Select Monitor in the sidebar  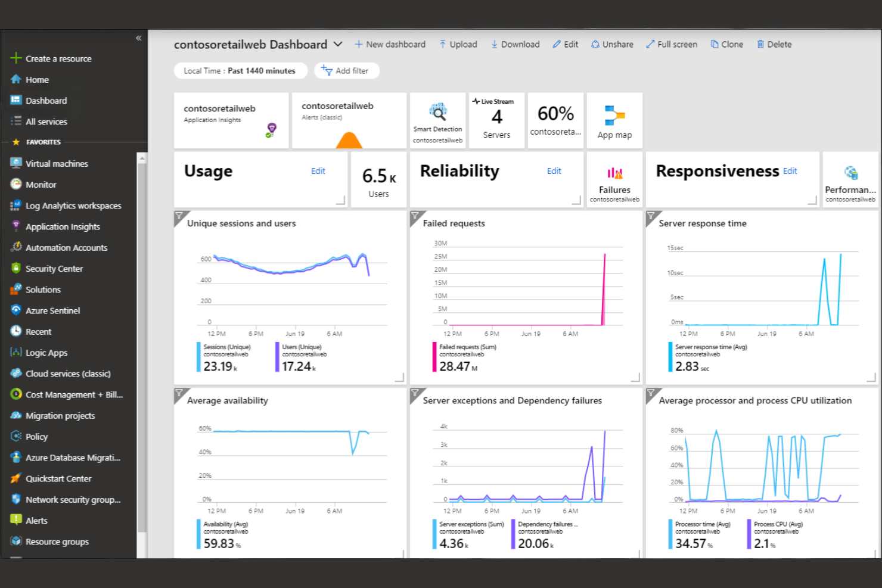point(41,185)
